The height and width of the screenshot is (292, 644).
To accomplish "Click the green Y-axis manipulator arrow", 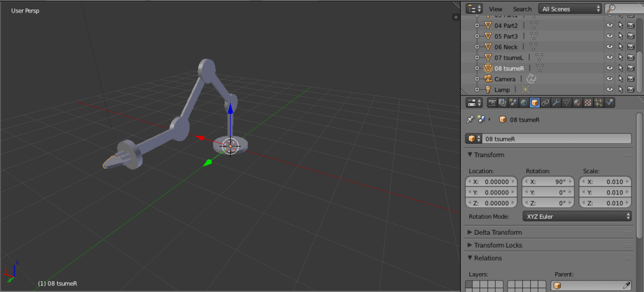I will point(208,163).
